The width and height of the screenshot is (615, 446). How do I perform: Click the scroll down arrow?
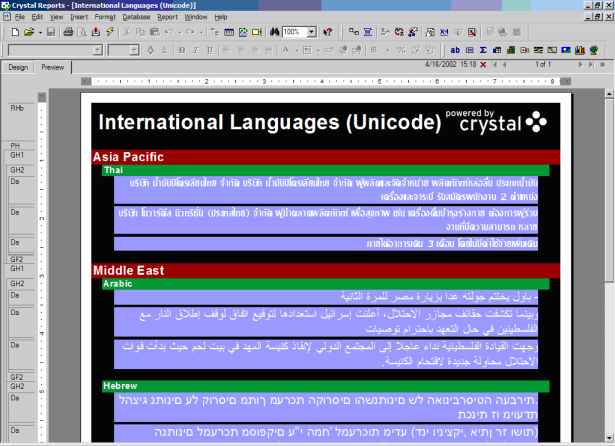[608, 437]
